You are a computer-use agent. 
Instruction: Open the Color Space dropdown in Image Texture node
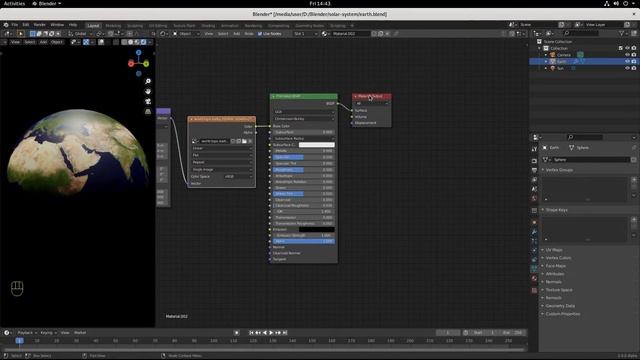tap(238, 176)
